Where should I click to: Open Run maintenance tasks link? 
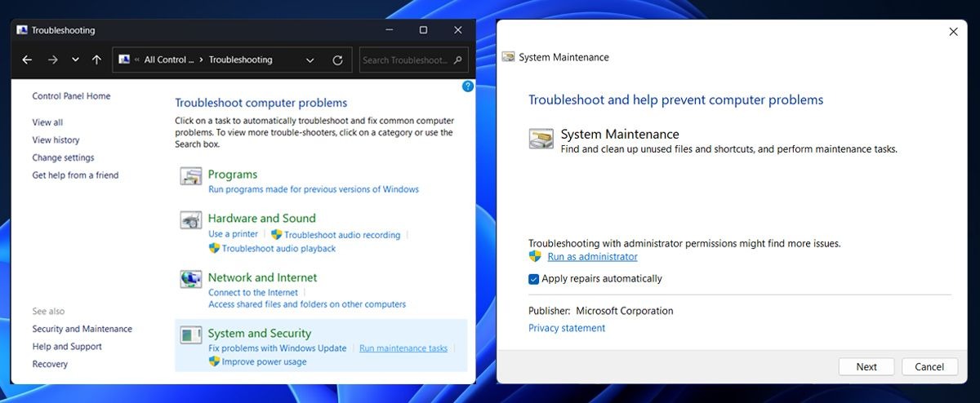click(x=403, y=348)
